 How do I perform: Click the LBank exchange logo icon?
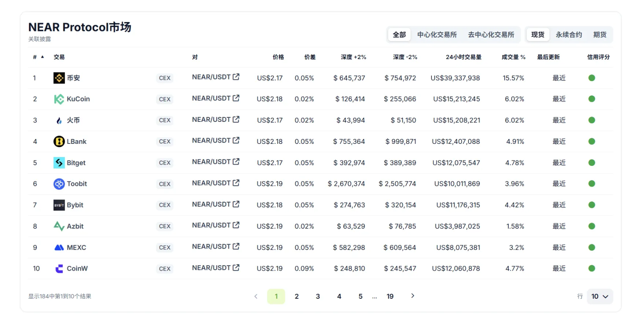pyautogui.click(x=59, y=141)
